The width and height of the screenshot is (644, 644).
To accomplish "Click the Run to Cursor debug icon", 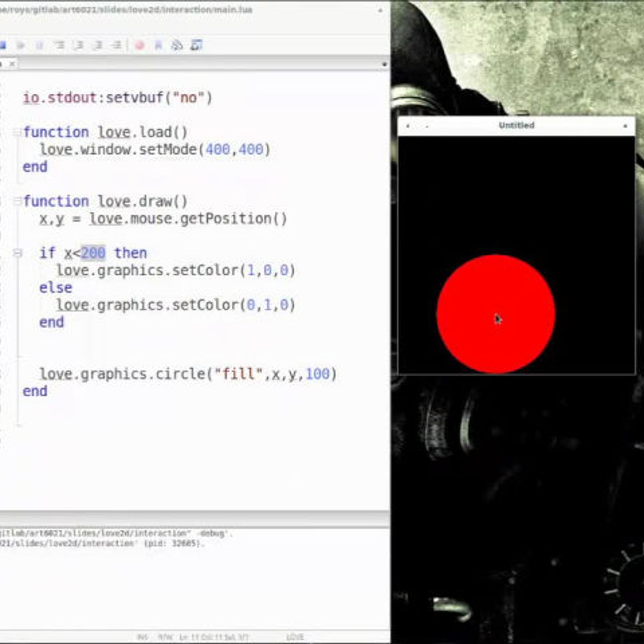I will 117,45.
